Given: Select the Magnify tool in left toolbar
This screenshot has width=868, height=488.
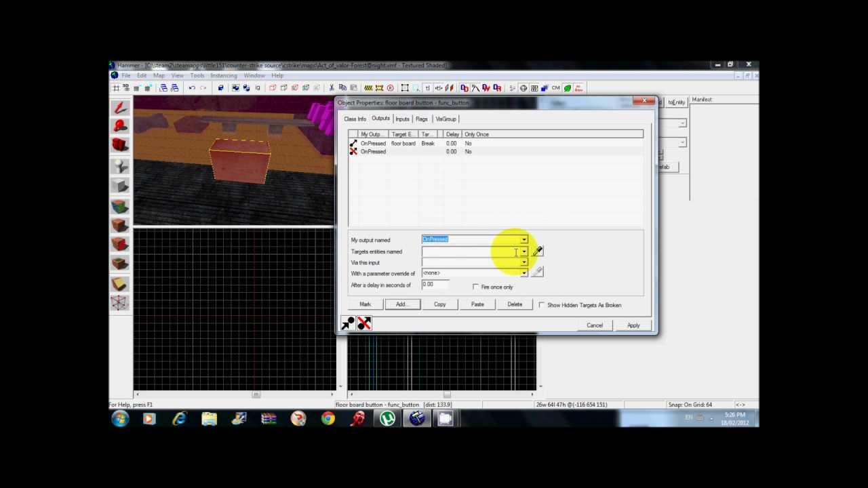Looking at the screenshot, I should (120, 126).
